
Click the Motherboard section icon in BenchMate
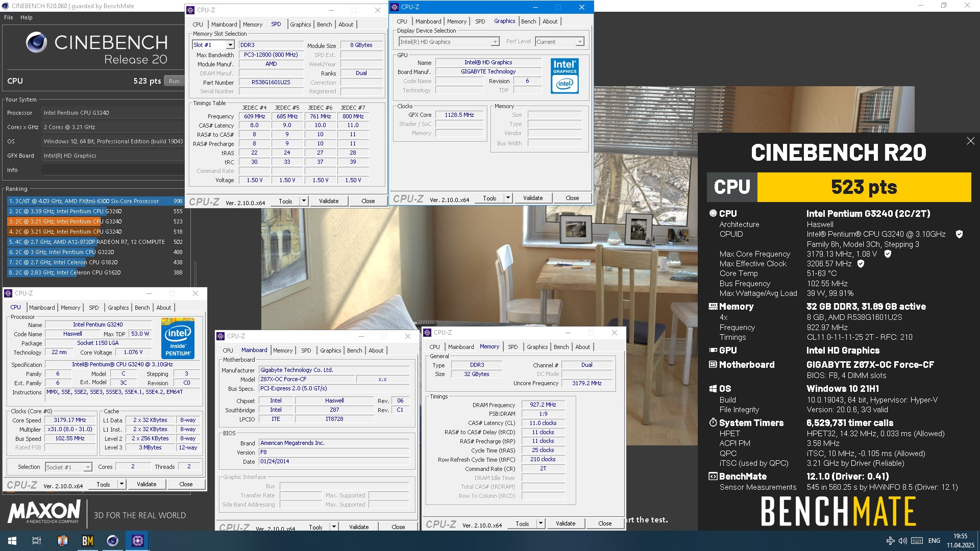[713, 364]
